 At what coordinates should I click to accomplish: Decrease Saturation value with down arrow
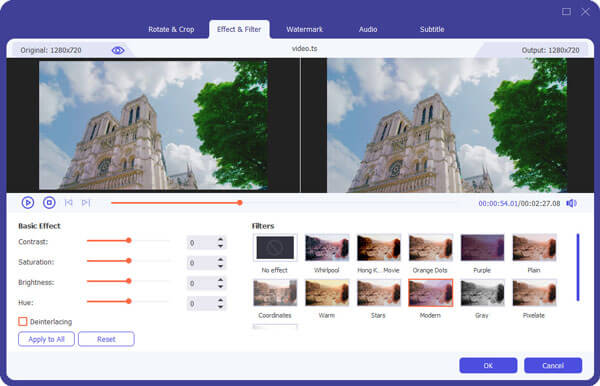pyautogui.click(x=220, y=266)
